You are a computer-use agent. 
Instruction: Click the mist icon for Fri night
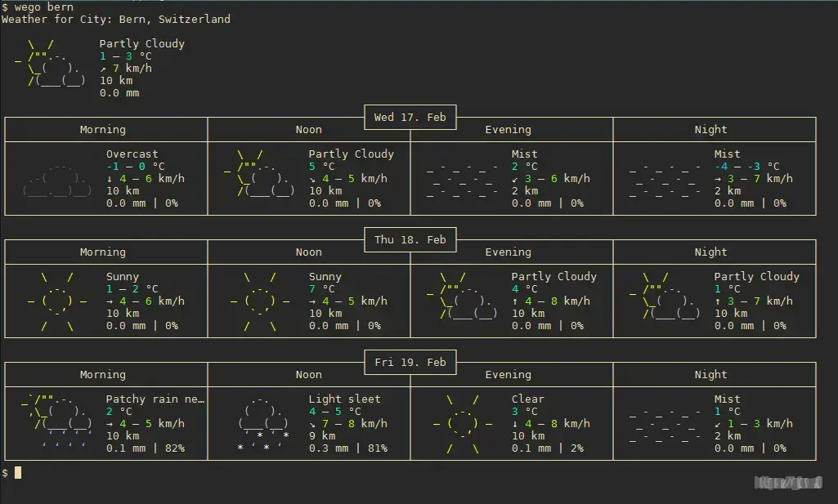click(665, 426)
